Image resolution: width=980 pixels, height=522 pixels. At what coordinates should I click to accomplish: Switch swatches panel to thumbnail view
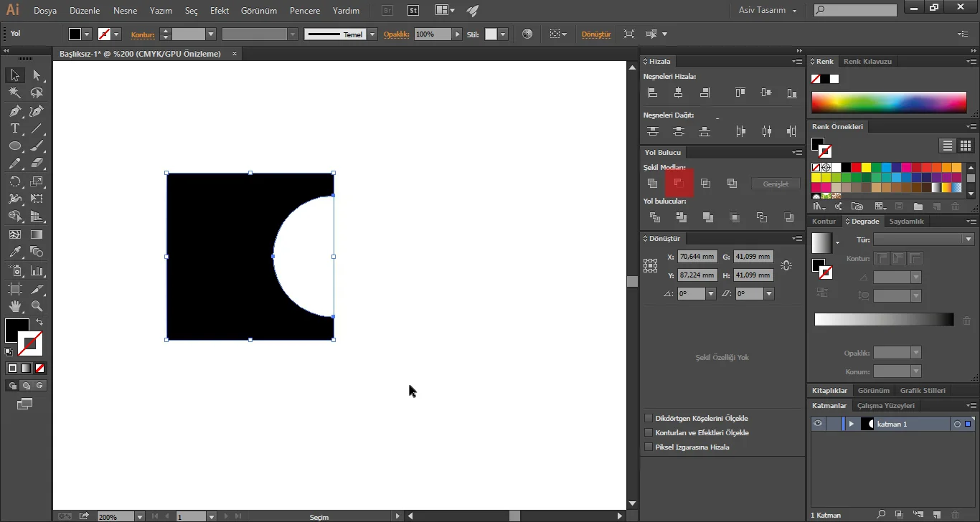[965, 146]
